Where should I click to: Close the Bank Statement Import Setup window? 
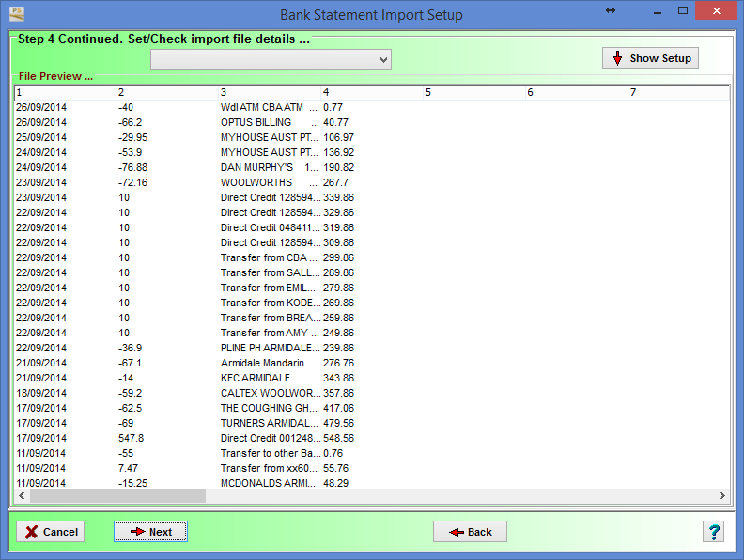(x=717, y=10)
